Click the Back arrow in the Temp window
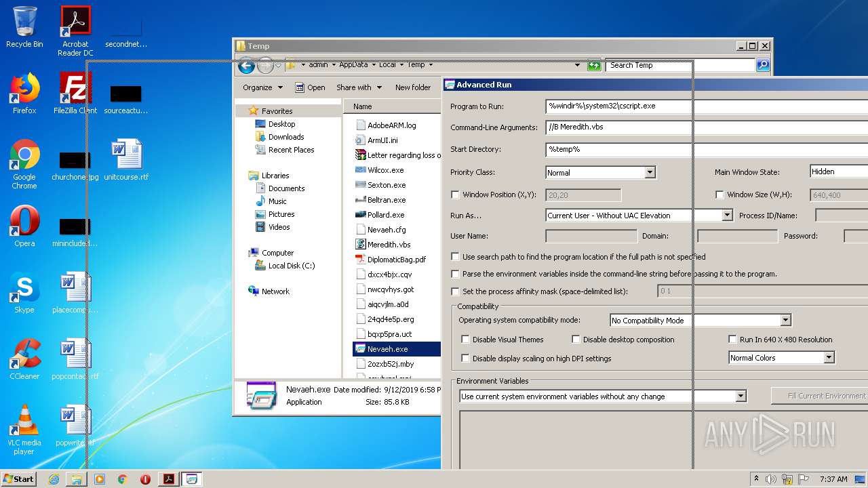This screenshot has height=488, width=868. pyautogui.click(x=246, y=65)
